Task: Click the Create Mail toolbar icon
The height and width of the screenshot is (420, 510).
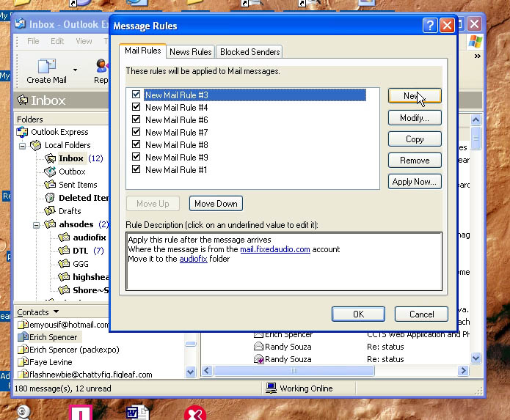Action: pos(46,66)
